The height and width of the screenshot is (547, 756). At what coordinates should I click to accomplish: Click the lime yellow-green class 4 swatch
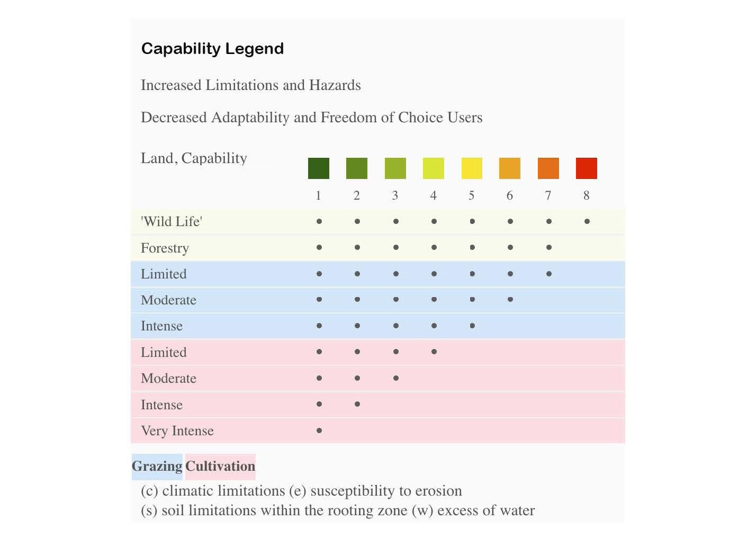tap(434, 168)
